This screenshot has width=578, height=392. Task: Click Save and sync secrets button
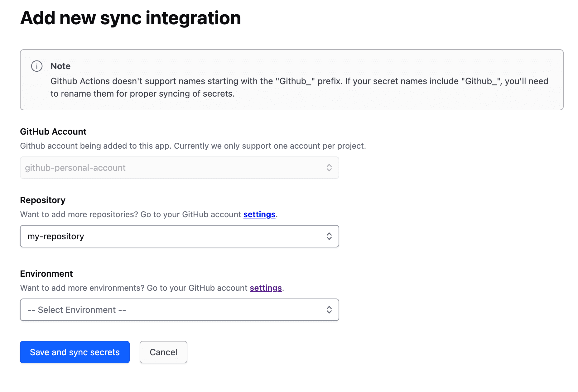click(75, 352)
